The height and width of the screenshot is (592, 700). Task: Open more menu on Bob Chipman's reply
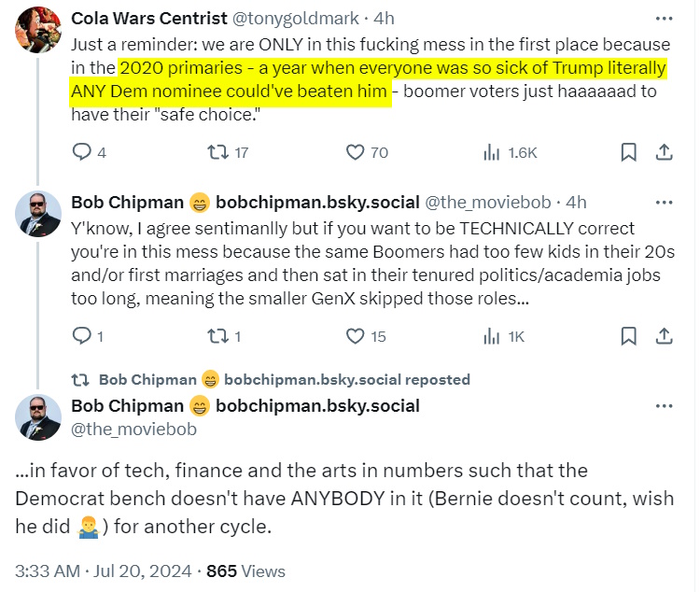(x=664, y=203)
